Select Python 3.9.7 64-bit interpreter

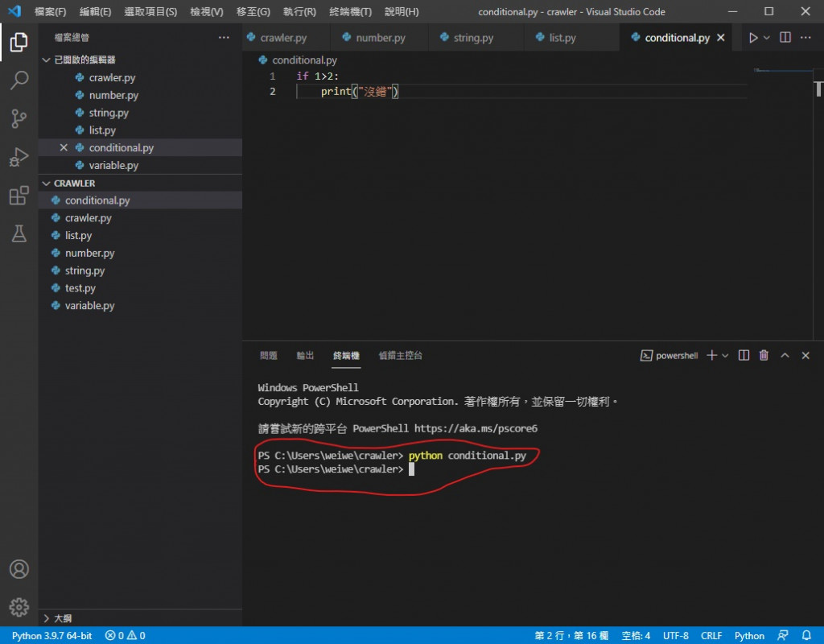[51, 636]
